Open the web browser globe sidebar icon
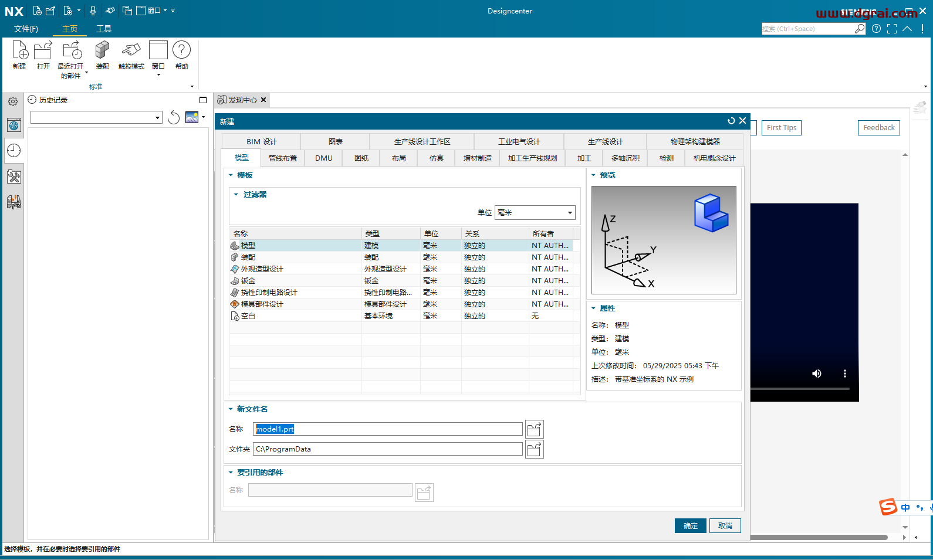Image resolution: width=933 pixels, height=560 pixels. point(13,125)
